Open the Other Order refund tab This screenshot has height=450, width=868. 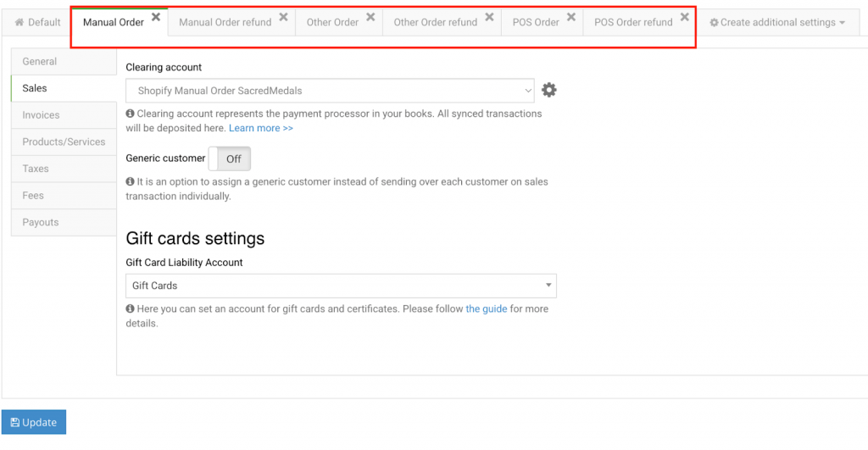[435, 23]
